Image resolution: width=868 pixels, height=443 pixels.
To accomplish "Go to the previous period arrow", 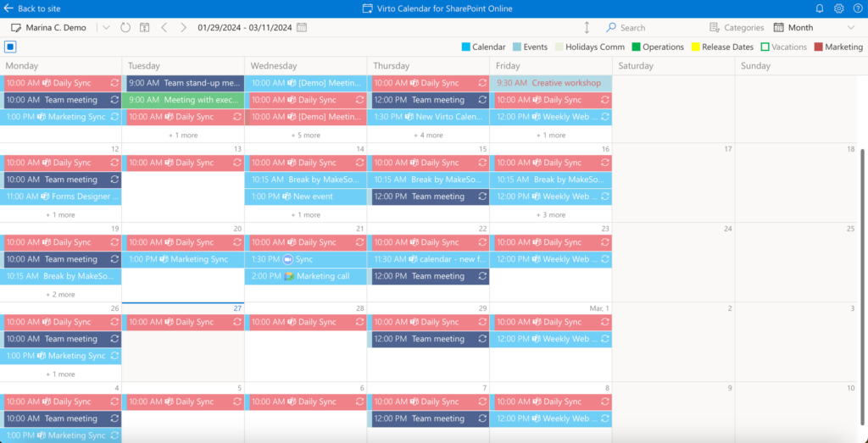I will 164,28.
